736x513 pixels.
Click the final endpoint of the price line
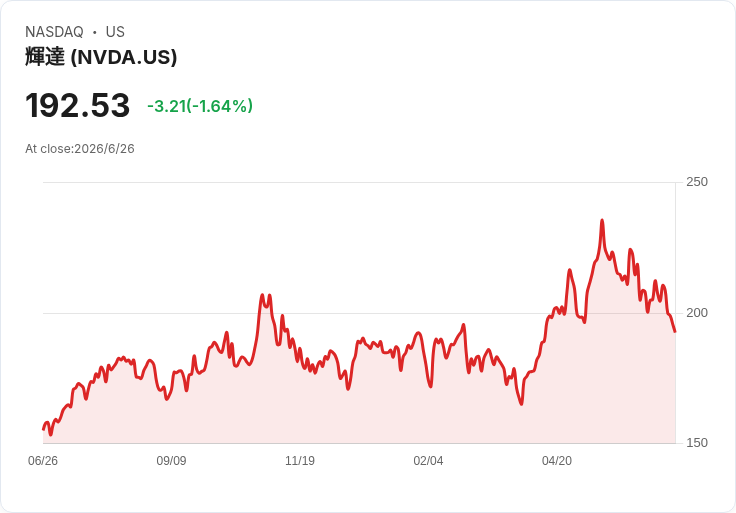coord(675,331)
